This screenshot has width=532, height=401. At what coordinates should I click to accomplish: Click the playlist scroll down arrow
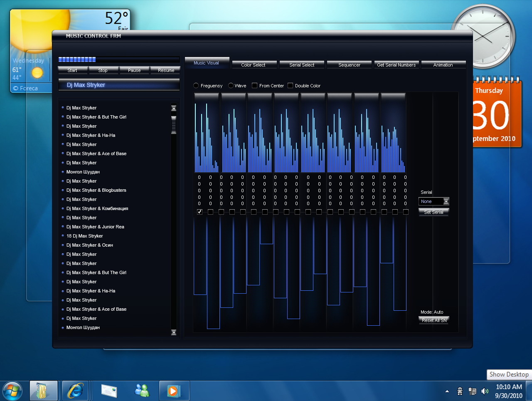pos(174,332)
